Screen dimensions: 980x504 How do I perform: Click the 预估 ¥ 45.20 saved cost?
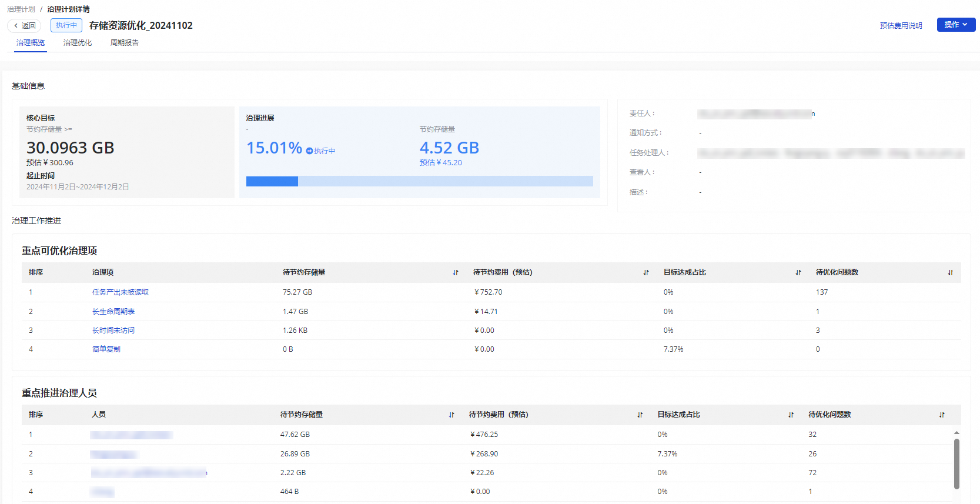(441, 163)
